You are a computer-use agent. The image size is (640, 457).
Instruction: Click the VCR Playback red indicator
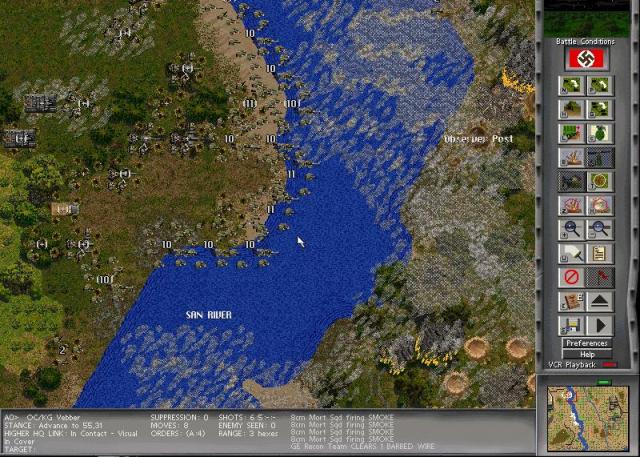(610, 365)
